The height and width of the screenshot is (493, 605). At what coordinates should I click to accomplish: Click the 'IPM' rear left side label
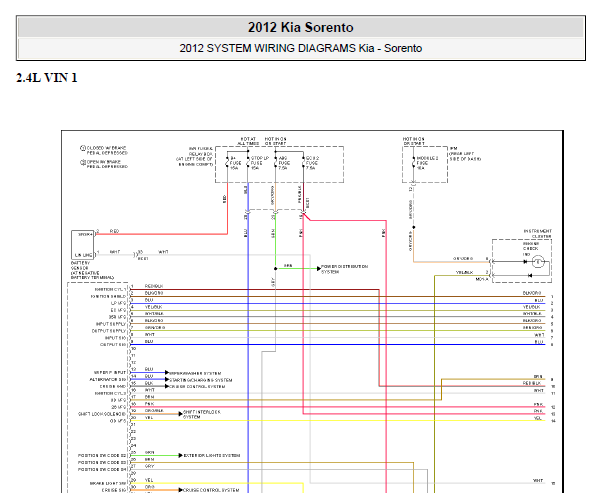click(x=465, y=154)
